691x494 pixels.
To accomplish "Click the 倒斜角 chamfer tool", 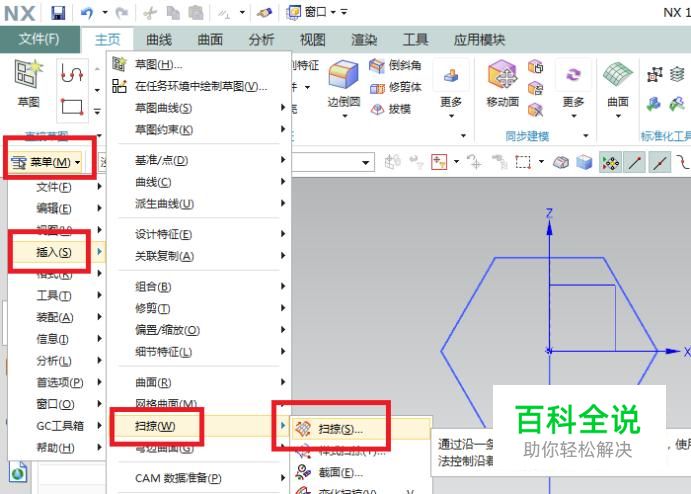I will pyautogui.click(x=395, y=65).
